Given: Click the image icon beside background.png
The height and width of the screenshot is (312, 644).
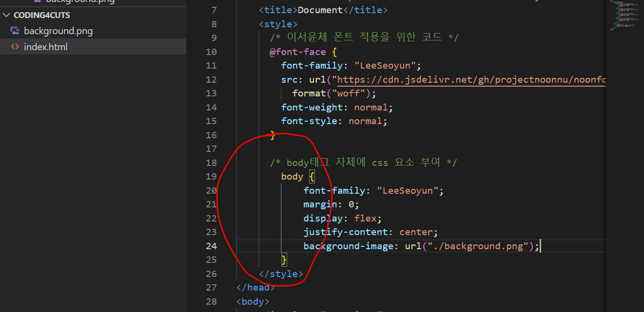Looking at the screenshot, I should point(15,31).
